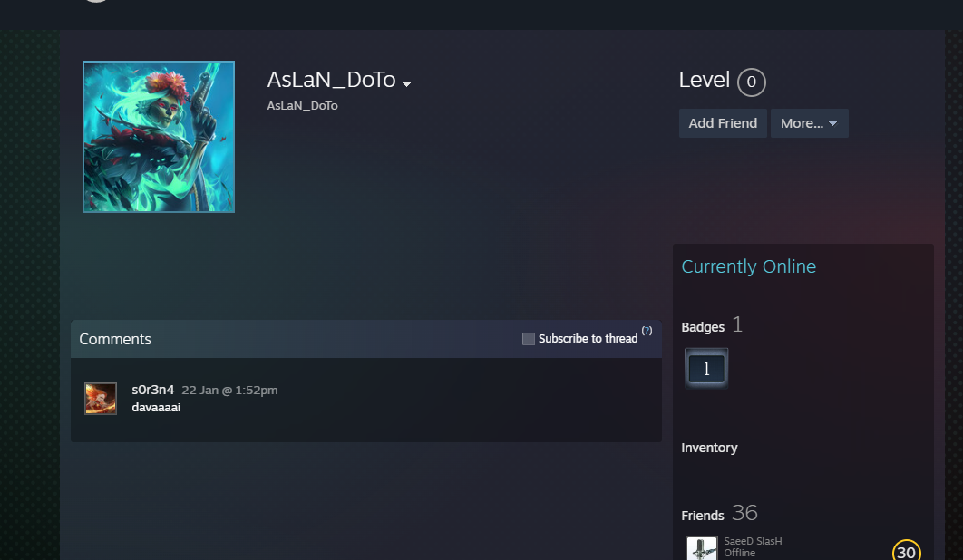The image size is (963, 560).
Task: Click the s0r3n4 commenter name
Action: coord(153,390)
